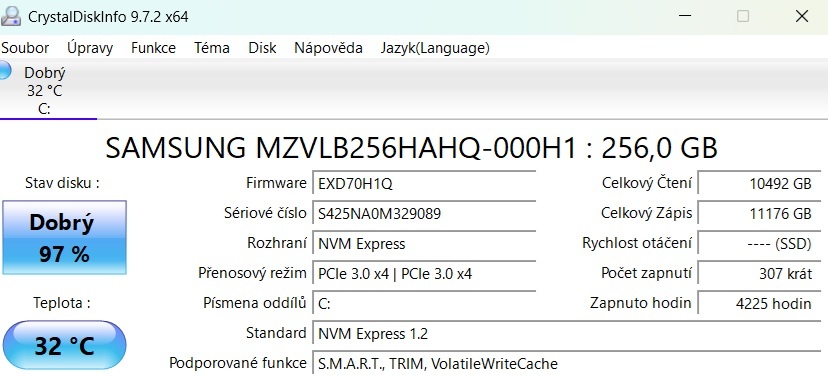
Task: Click the Rychlost otáčení value ---- (SSD)
Action: coord(759,243)
